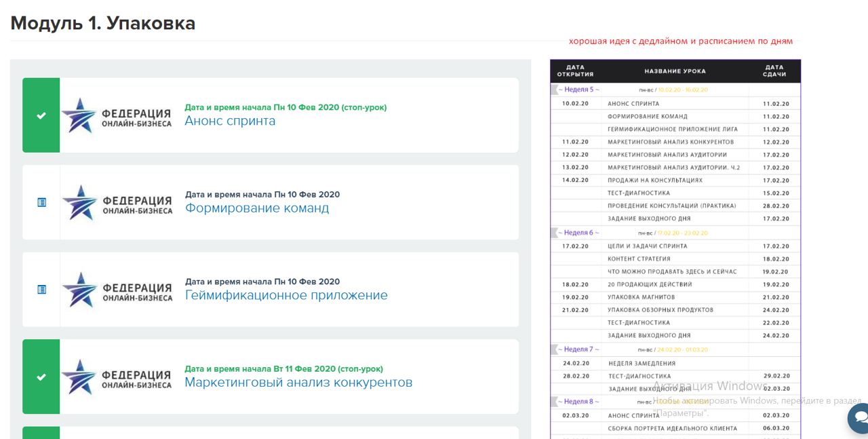This screenshot has width=868, height=439.
Task: Click the 15.02.20 deadline cell
Action: (x=776, y=193)
